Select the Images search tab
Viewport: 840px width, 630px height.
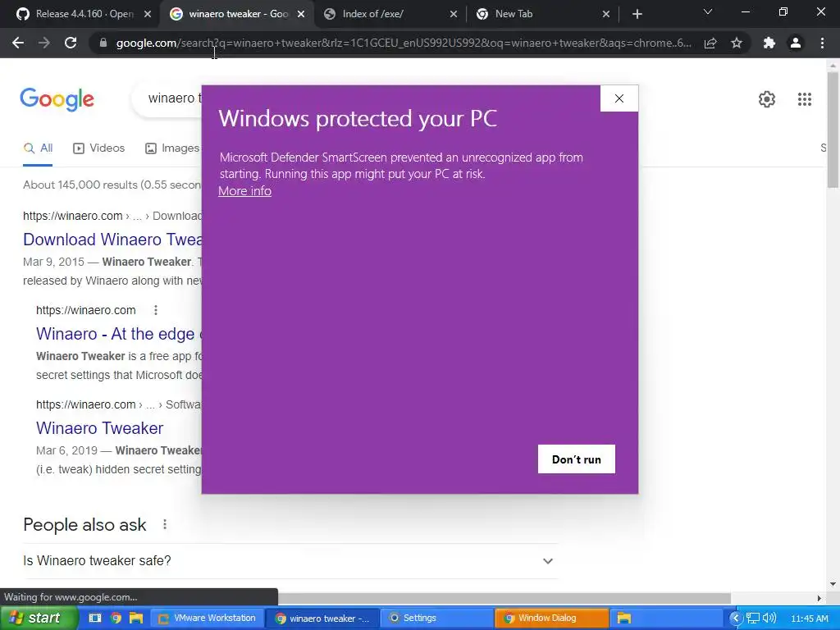tap(172, 148)
